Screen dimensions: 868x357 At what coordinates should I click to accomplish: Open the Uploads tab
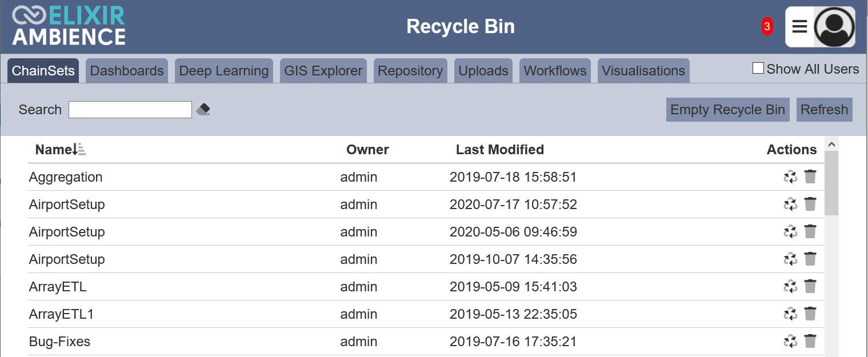pyautogui.click(x=483, y=71)
